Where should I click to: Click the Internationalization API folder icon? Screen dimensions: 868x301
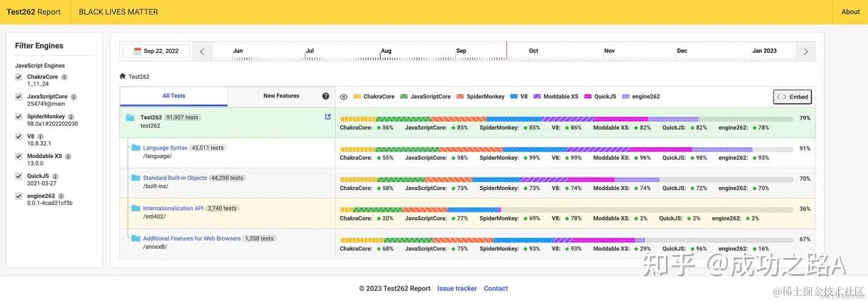tap(136, 208)
